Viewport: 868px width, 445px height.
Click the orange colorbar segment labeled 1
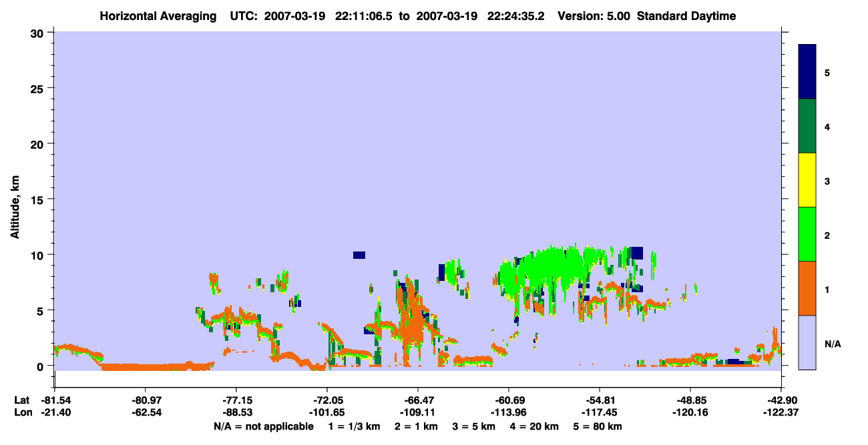(807, 288)
